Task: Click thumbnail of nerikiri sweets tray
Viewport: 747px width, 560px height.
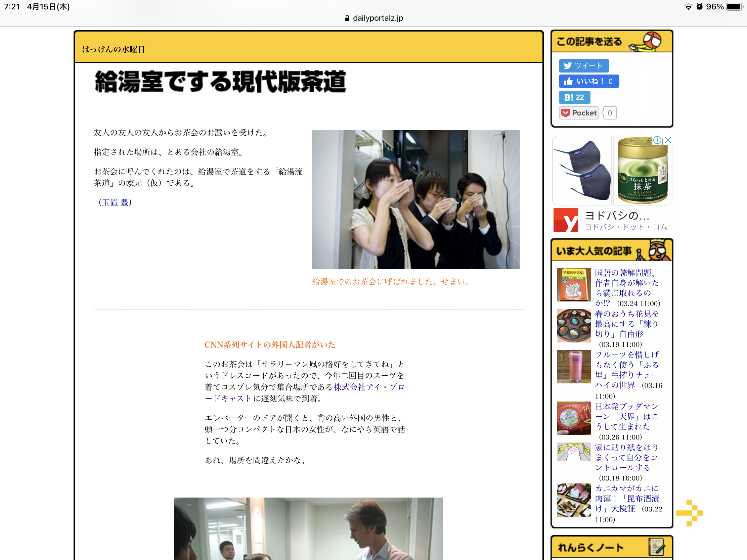Action: 573,325
